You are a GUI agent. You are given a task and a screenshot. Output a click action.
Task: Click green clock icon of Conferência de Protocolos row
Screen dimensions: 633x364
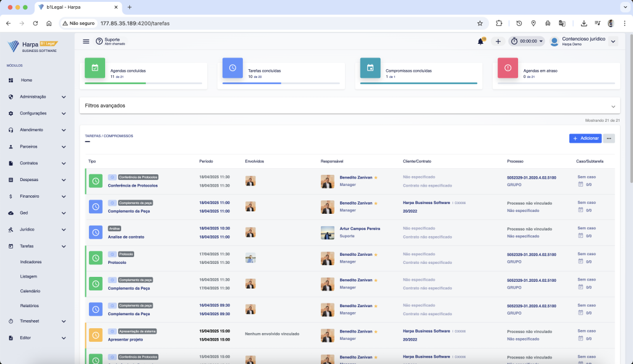[x=96, y=181]
